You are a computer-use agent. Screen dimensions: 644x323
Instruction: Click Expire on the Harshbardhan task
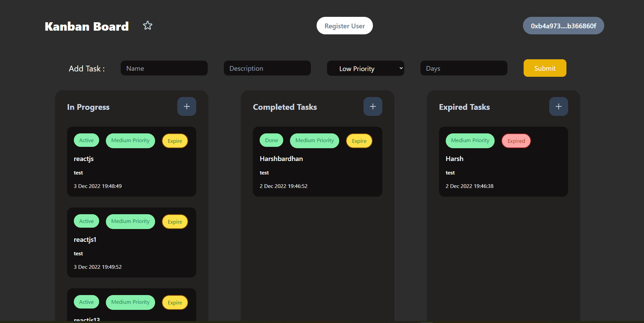pos(359,141)
